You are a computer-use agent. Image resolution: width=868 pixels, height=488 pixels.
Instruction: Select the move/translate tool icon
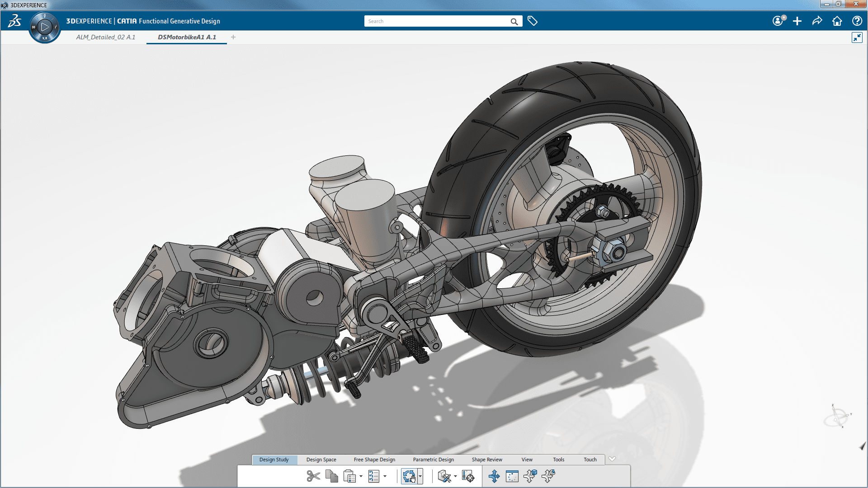pos(492,476)
